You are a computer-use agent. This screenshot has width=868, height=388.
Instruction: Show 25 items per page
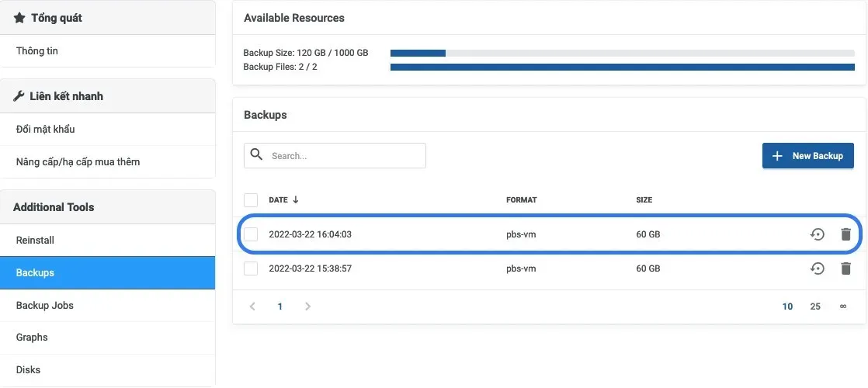coord(815,306)
